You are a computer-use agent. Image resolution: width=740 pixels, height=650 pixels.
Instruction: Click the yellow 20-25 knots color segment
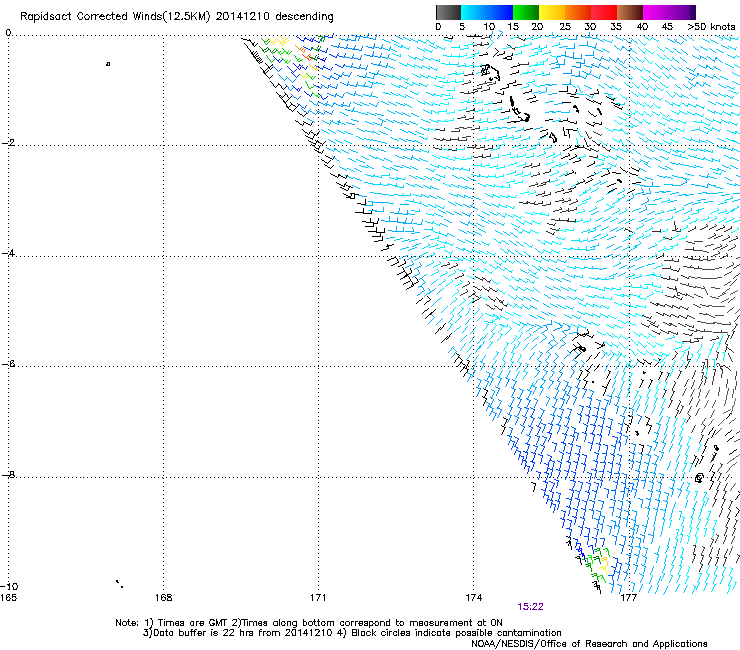click(552, 12)
